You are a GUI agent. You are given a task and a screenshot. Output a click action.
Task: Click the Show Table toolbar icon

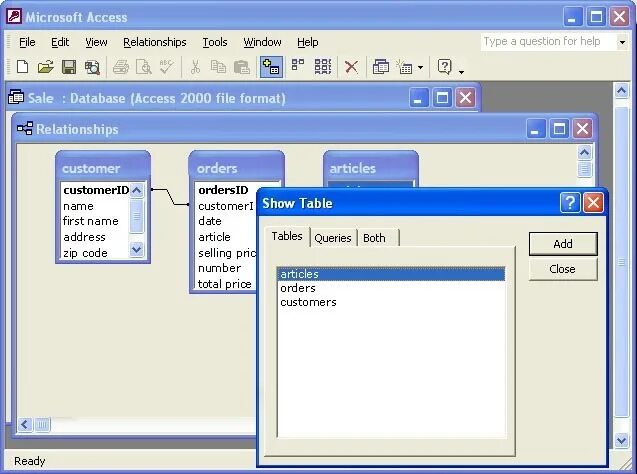click(271, 67)
